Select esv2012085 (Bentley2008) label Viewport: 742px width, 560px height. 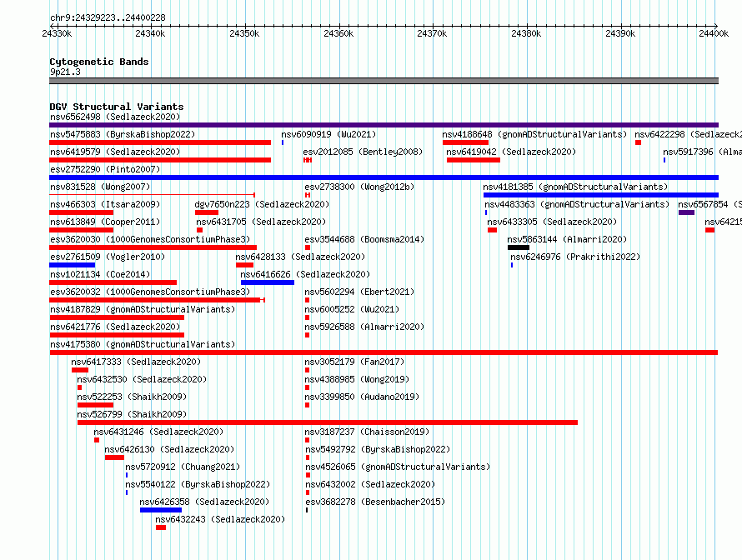click(363, 152)
